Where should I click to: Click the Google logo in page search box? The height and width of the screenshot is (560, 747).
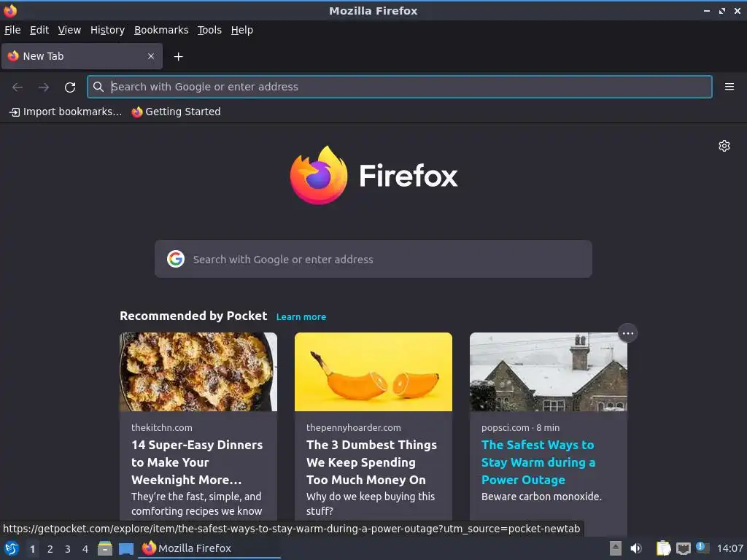(176, 259)
